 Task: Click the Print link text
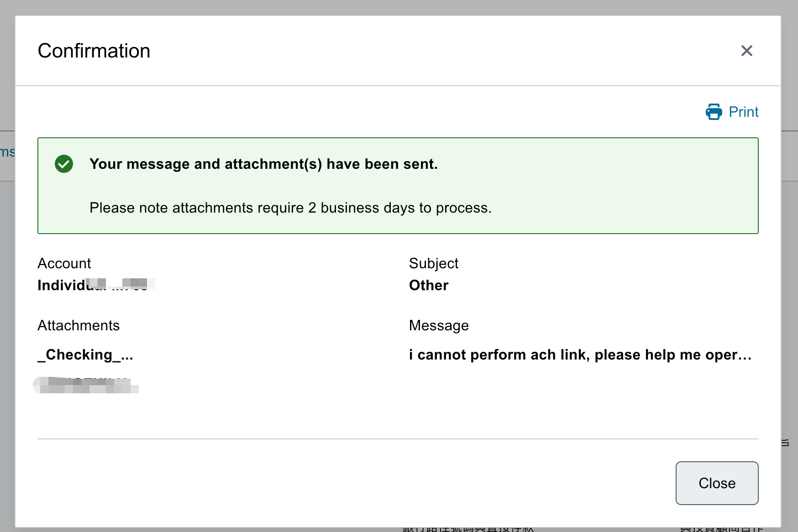tap(743, 112)
